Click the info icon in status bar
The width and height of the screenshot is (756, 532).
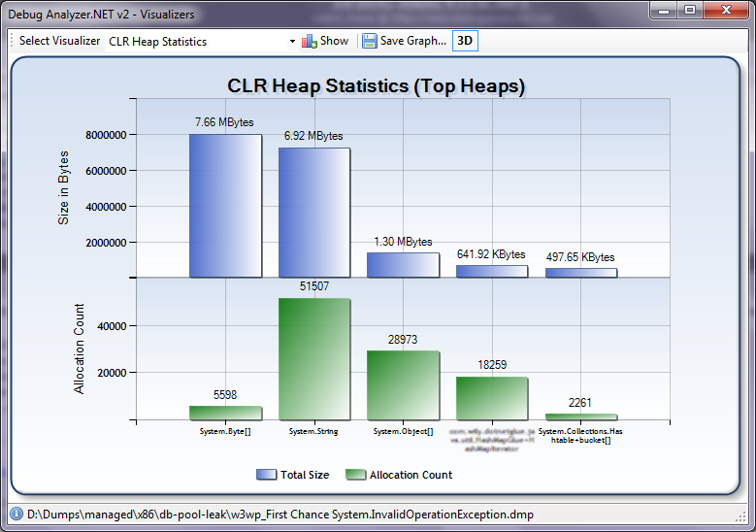coord(16,515)
